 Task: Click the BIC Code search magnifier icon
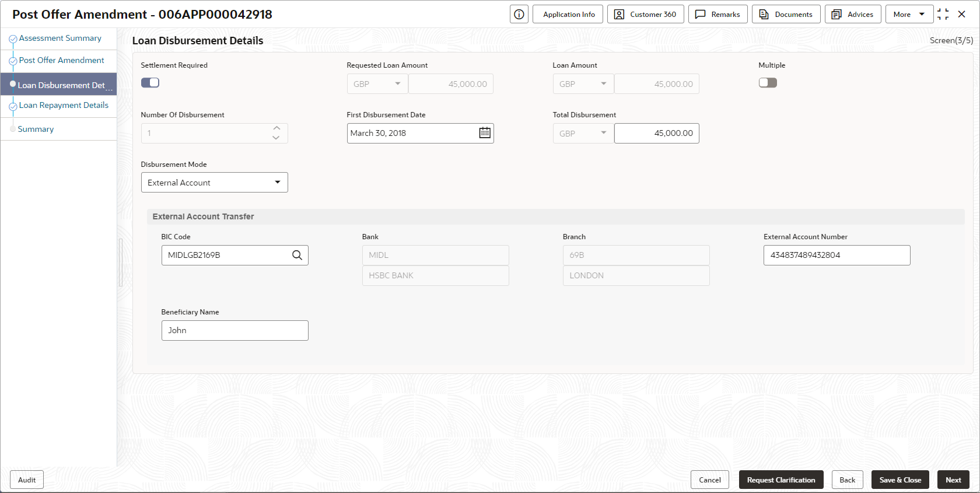(297, 255)
